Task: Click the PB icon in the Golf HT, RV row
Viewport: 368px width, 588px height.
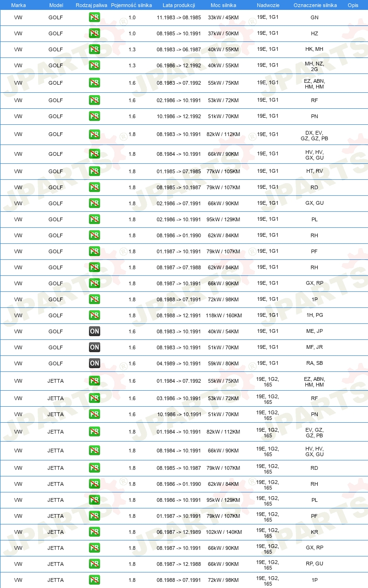Action: tap(95, 171)
